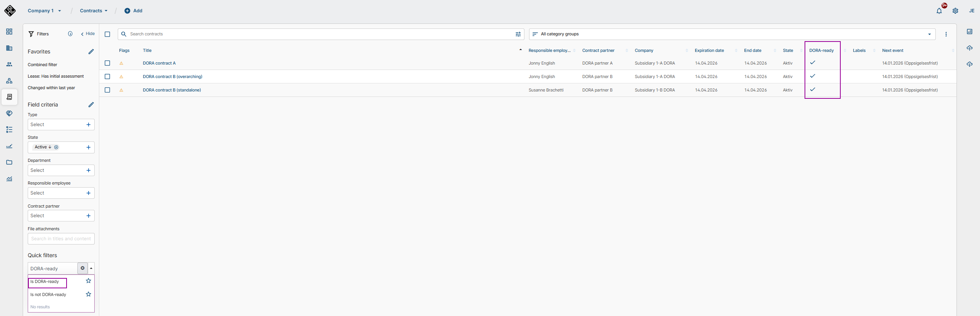The height and width of the screenshot is (316, 980).
Task: Star the Is DORA-ready quick filter
Action: click(x=88, y=281)
